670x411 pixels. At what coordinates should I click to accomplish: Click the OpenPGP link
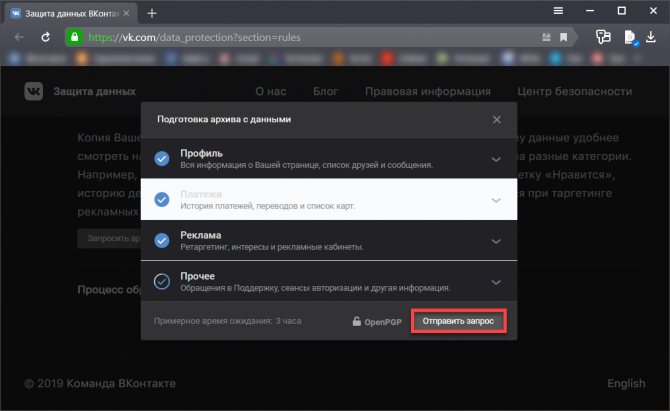[383, 322]
